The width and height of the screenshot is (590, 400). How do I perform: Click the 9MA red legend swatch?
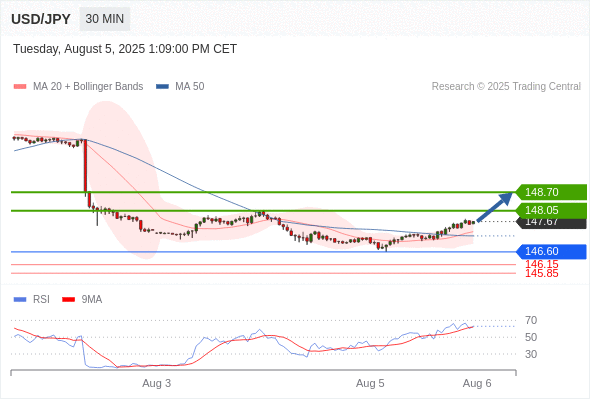[68, 300]
